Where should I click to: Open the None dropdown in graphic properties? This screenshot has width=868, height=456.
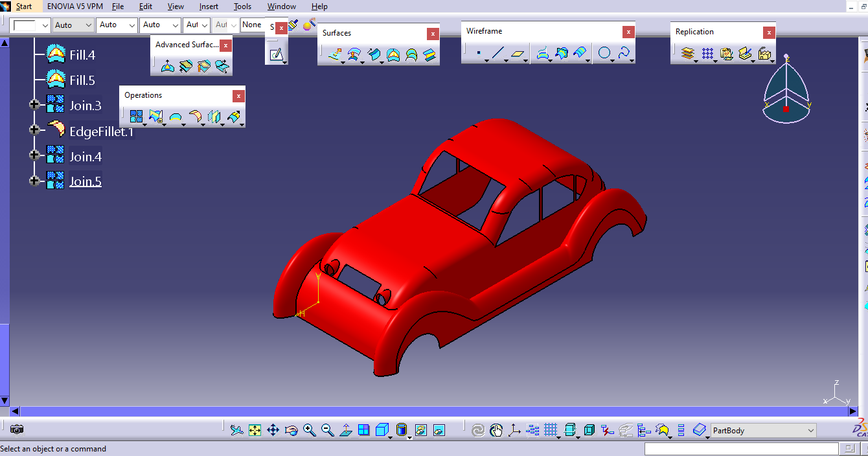pyautogui.click(x=253, y=25)
